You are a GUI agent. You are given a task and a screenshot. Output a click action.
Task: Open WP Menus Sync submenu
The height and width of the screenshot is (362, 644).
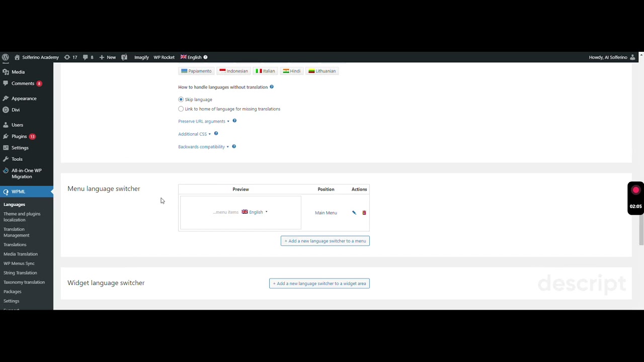[19, 263]
